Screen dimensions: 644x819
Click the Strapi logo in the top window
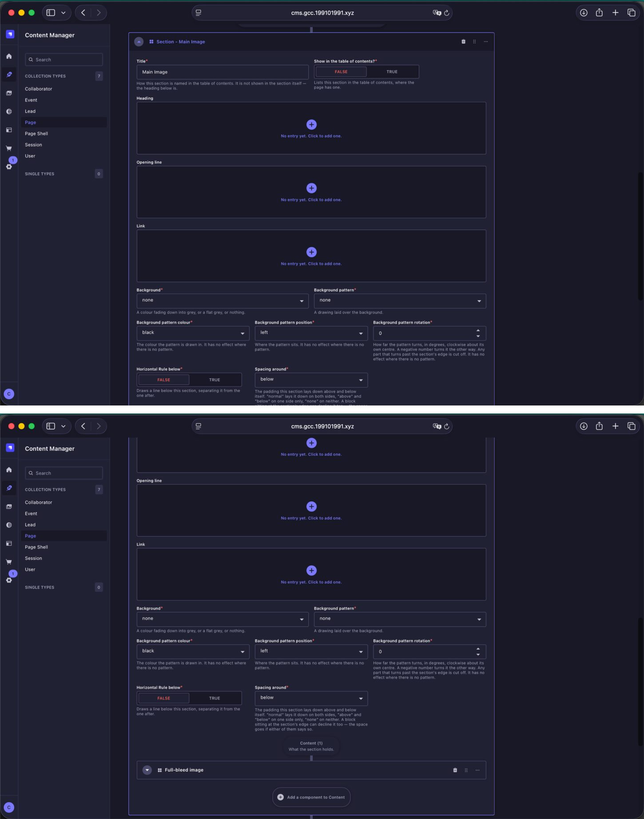[10, 34]
